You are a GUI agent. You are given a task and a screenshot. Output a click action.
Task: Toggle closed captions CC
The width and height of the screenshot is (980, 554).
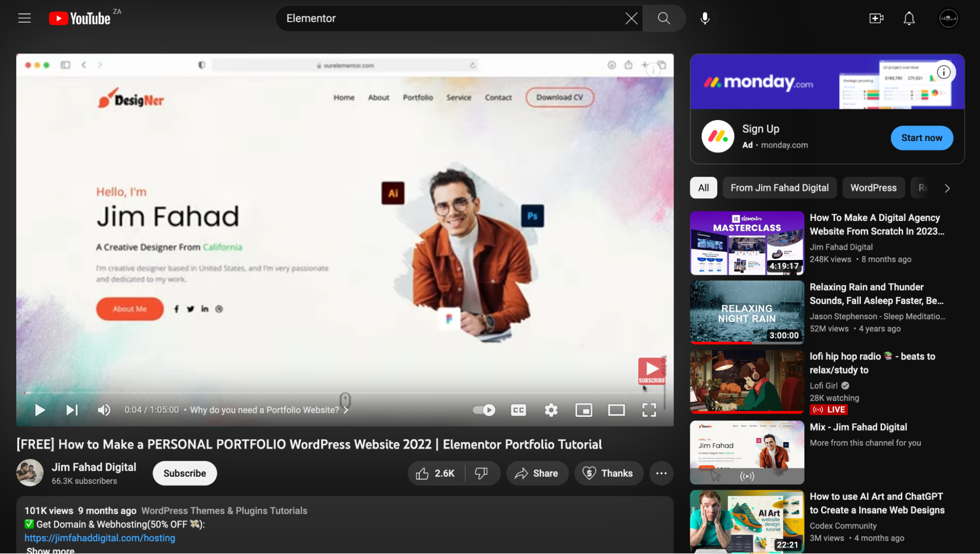(518, 410)
